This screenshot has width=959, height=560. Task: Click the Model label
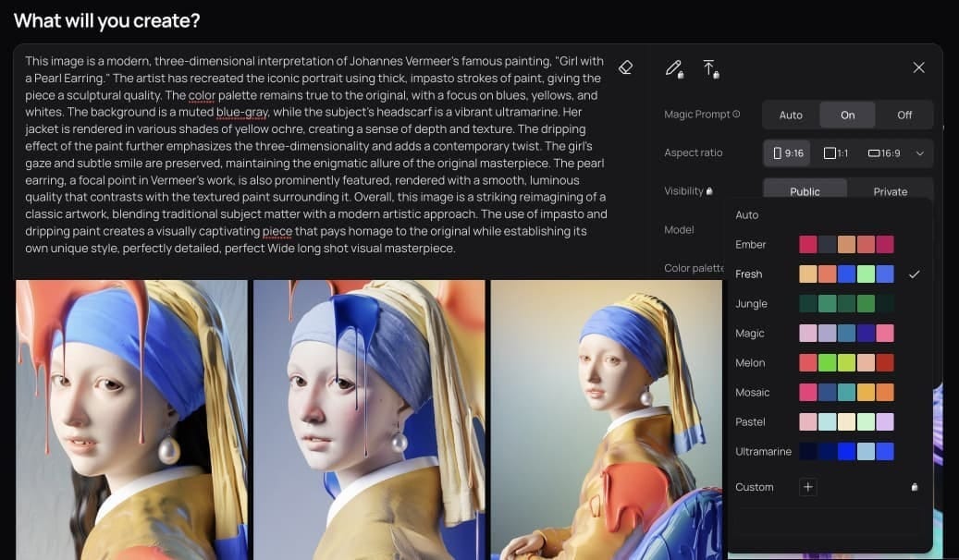tap(679, 230)
